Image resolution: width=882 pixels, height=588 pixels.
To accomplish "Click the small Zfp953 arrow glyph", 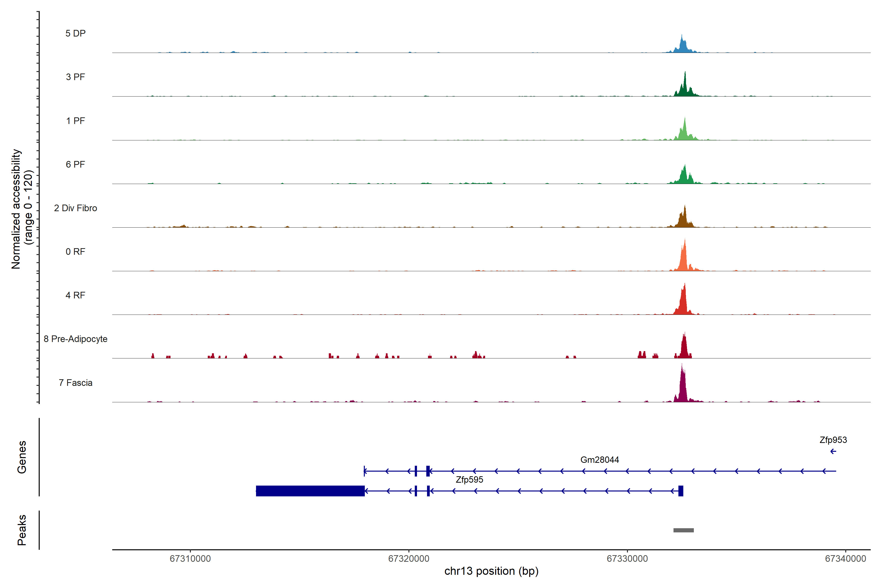I will 833,452.
